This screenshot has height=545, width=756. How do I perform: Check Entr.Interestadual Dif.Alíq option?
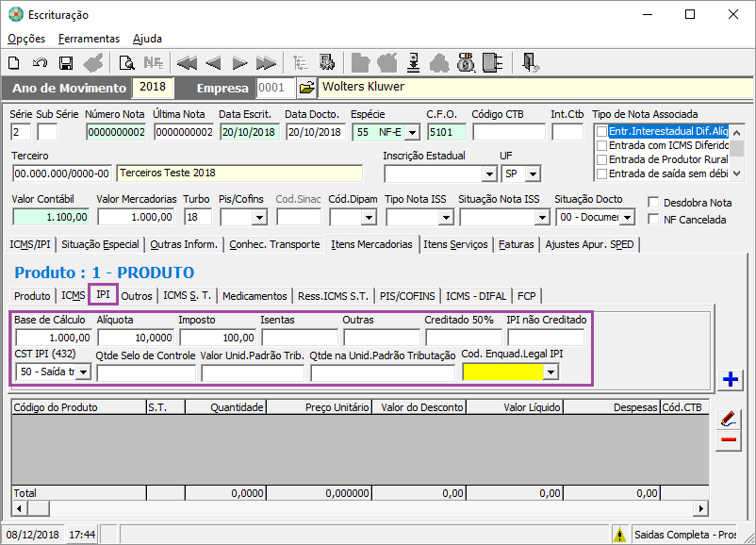click(601, 131)
